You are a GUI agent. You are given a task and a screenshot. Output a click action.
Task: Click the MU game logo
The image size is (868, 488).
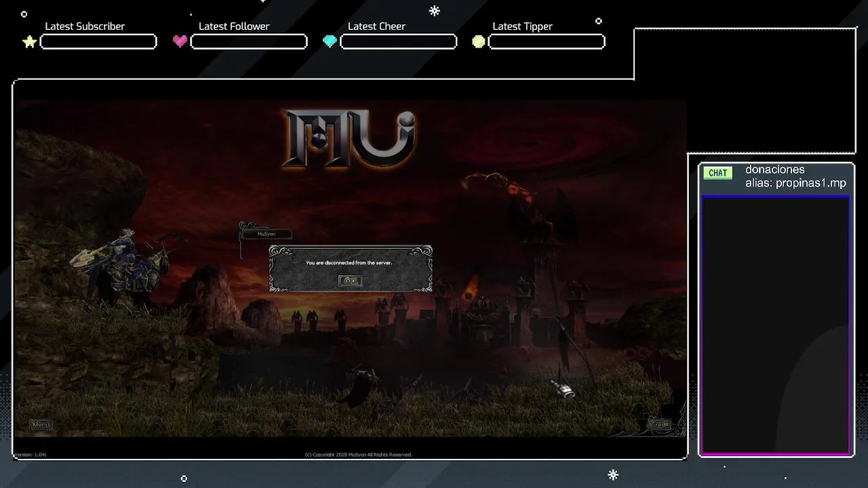click(349, 139)
